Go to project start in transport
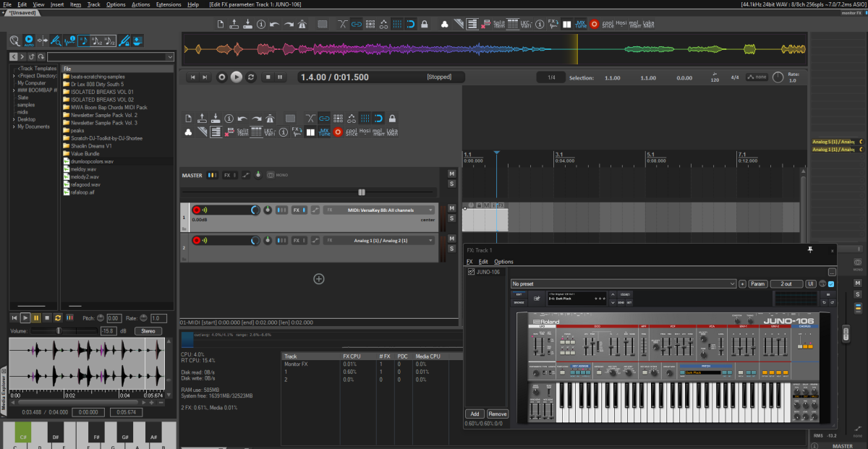 pos(193,77)
